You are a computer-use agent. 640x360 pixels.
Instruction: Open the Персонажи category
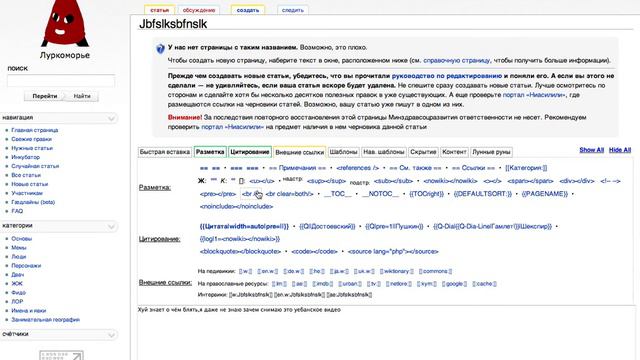point(26,266)
